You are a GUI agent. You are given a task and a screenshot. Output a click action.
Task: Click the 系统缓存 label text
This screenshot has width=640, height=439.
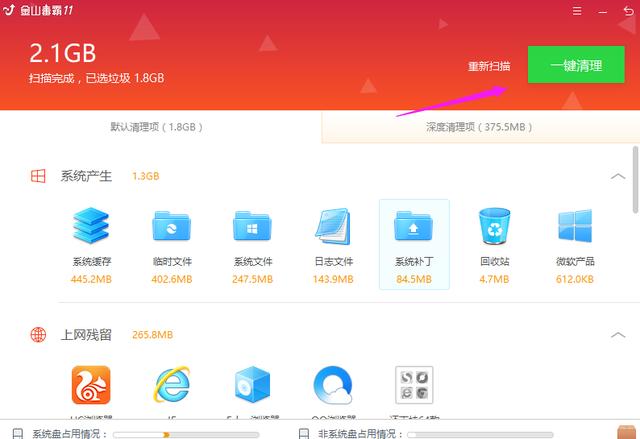(92, 262)
